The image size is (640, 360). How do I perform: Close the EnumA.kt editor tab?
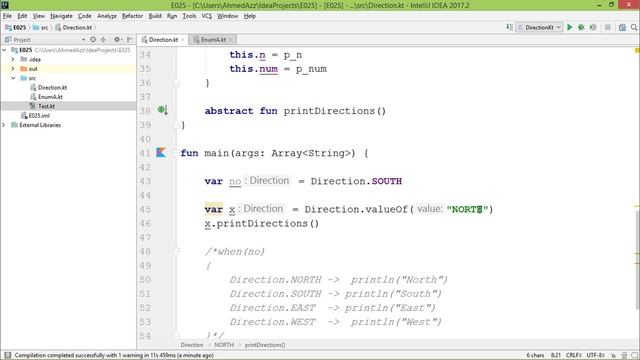tap(231, 40)
